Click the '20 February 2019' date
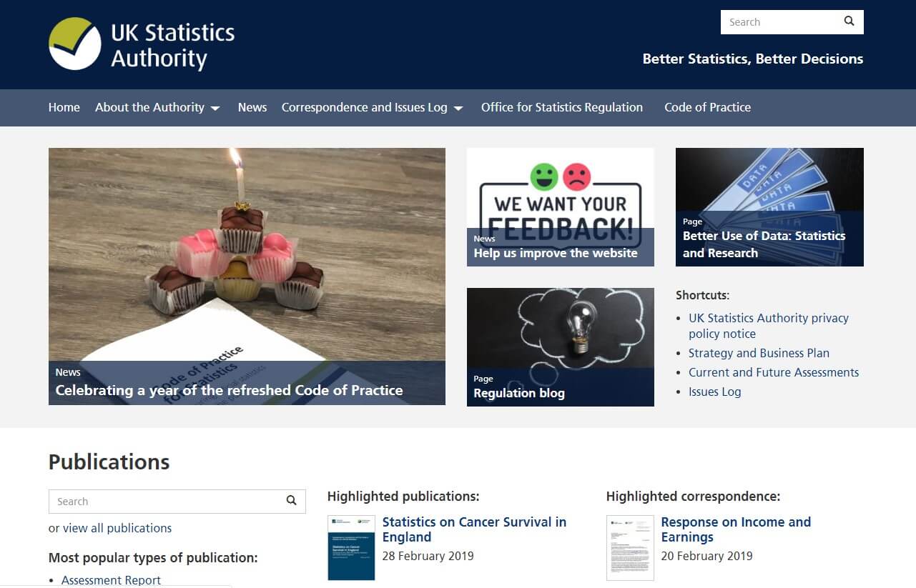Screen dimensions: 916x588 click(x=707, y=556)
